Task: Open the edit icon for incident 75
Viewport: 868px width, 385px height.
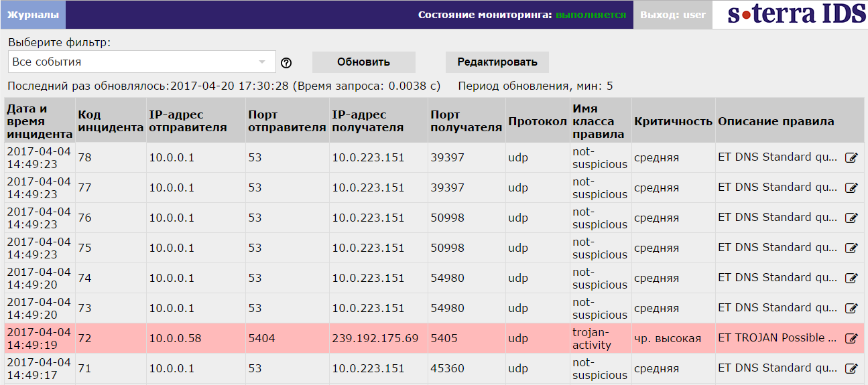Action: (851, 248)
